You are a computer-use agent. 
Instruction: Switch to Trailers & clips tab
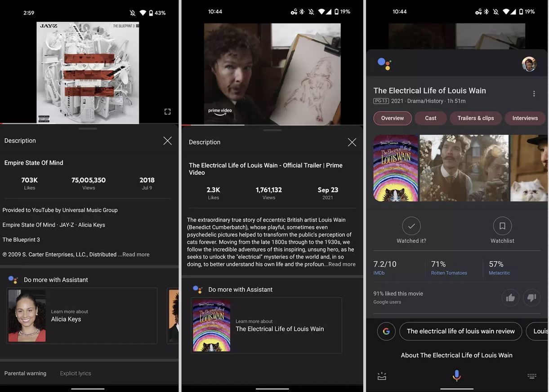476,118
